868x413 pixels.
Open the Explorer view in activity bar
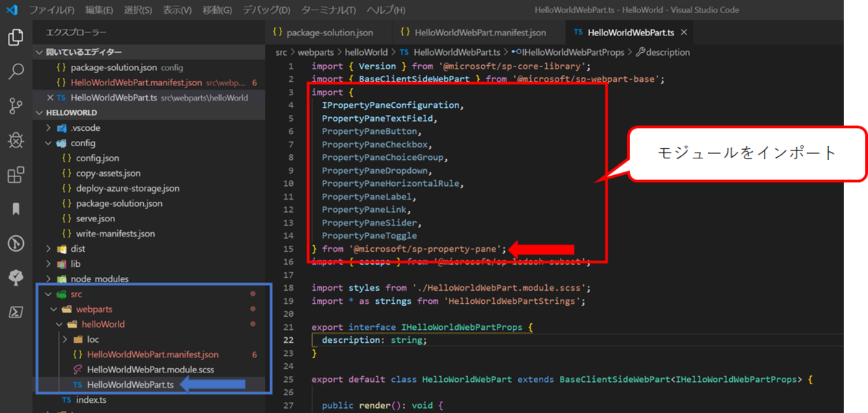[15, 37]
